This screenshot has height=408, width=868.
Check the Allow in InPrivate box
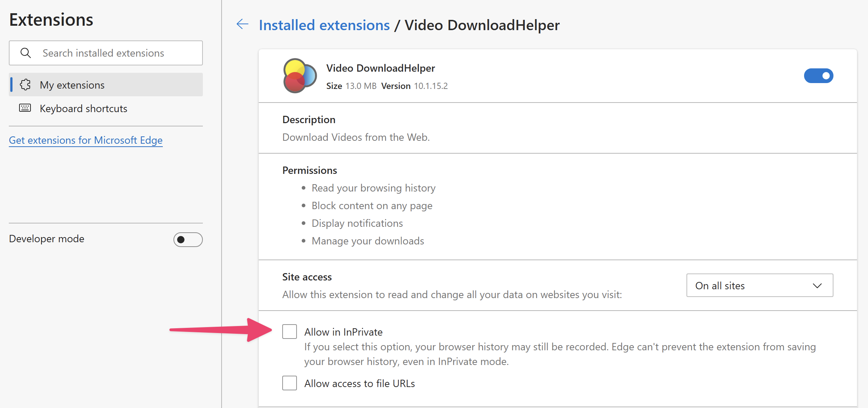point(290,332)
